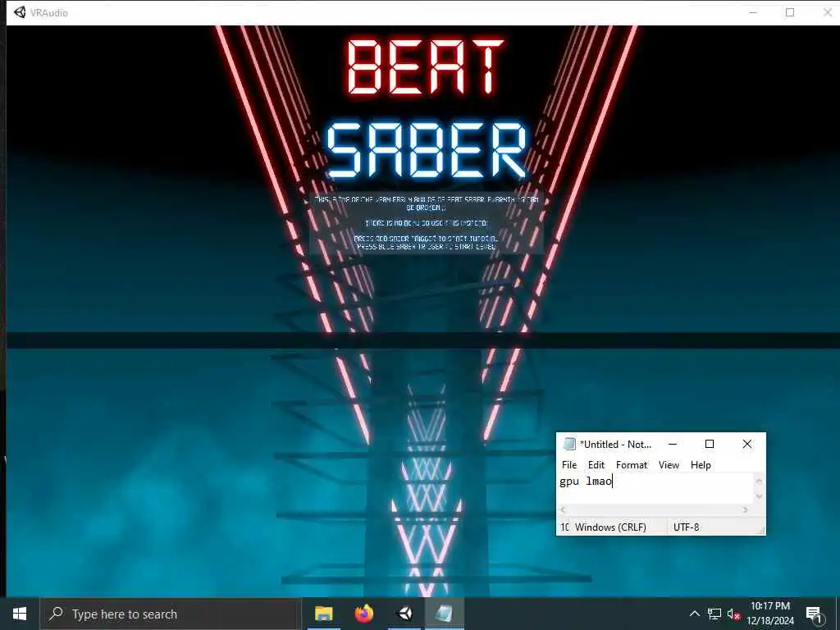Show hidden system tray icons
The image size is (840, 630).
tap(694, 614)
